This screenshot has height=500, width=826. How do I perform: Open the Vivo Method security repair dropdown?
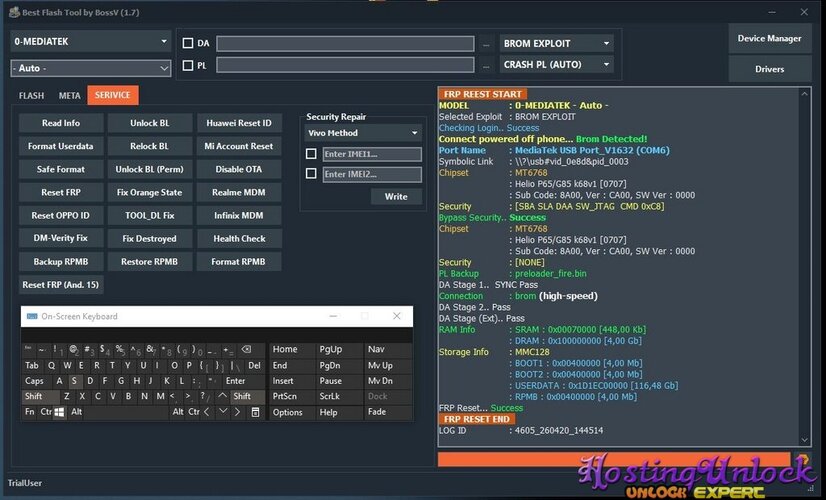[x=363, y=133]
